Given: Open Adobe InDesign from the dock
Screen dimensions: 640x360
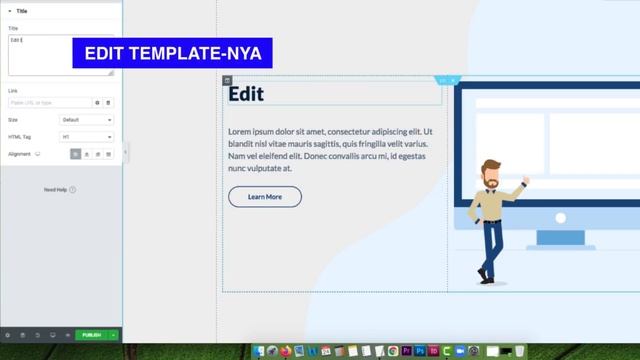Looking at the screenshot, I should [433, 351].
